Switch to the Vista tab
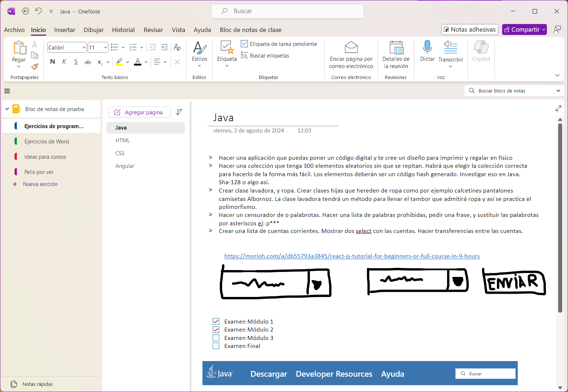 (178, 30)
